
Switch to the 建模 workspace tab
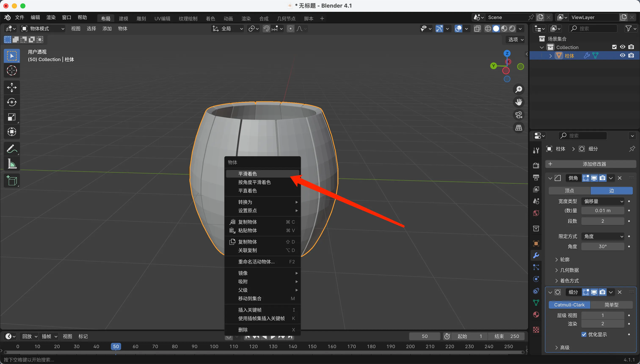[123, 19]
